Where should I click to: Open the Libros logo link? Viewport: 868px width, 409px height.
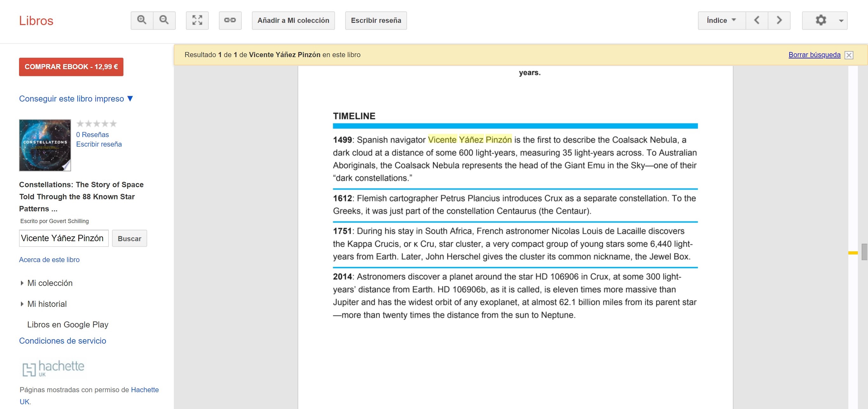(36, 21)
